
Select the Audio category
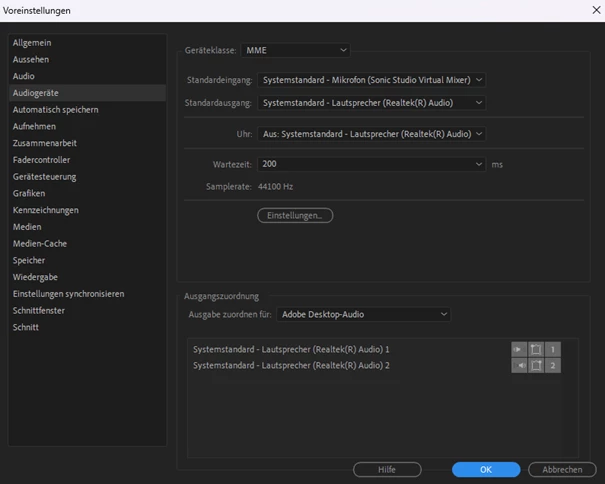pos(88,76)
